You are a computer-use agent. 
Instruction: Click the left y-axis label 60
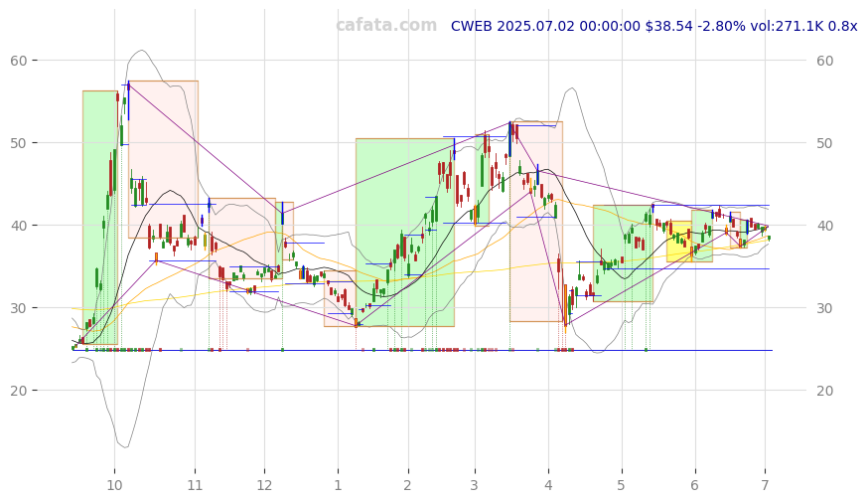[x=19, y=61]
